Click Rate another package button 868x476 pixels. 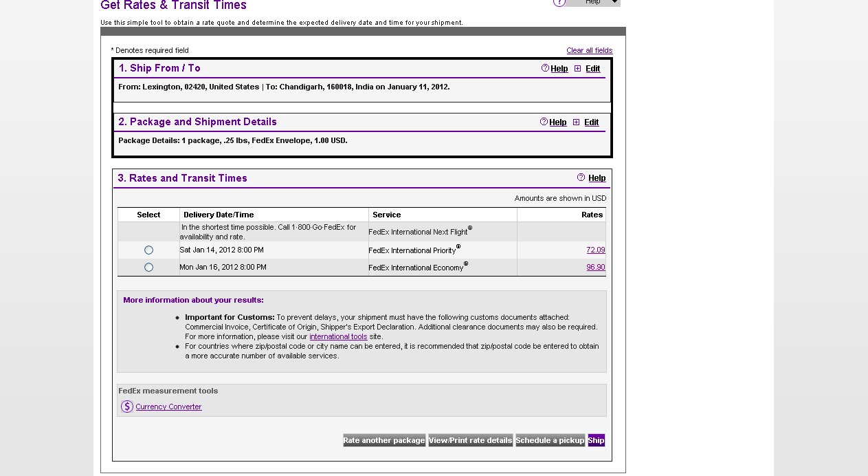[384, 440]
